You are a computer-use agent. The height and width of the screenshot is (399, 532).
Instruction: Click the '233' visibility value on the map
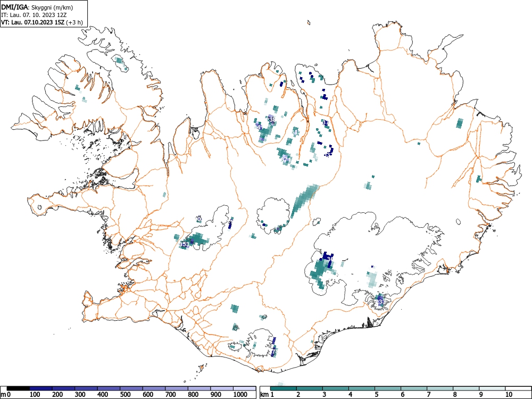380,302
